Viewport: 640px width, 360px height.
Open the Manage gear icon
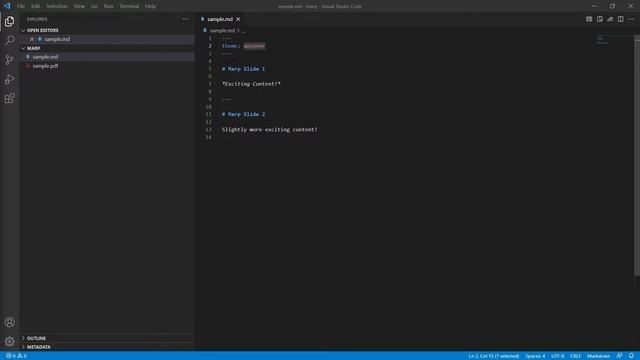tap(9, 341)
